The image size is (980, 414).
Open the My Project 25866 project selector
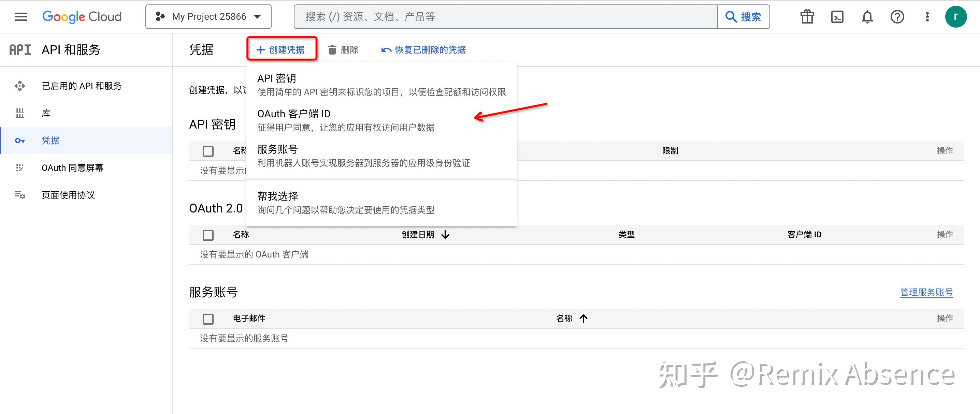point(208,16)
